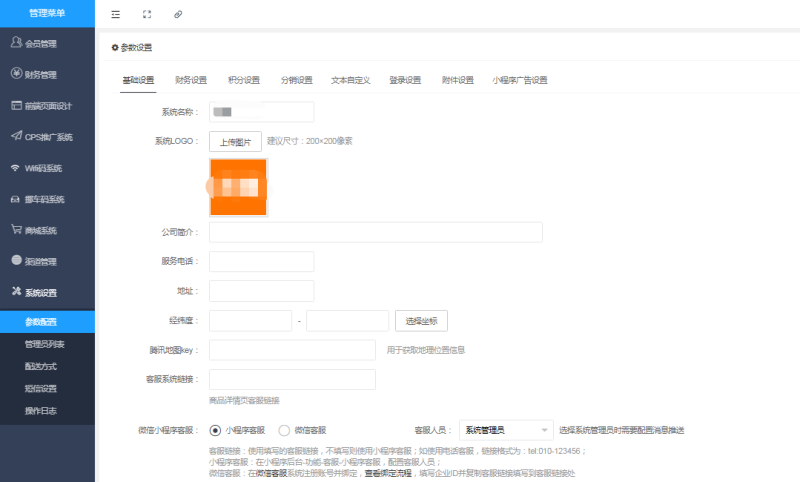The height and width of the screenshot is (482, 800).
Task: Click the 上传图片 upload button
Action: (235, 141)
